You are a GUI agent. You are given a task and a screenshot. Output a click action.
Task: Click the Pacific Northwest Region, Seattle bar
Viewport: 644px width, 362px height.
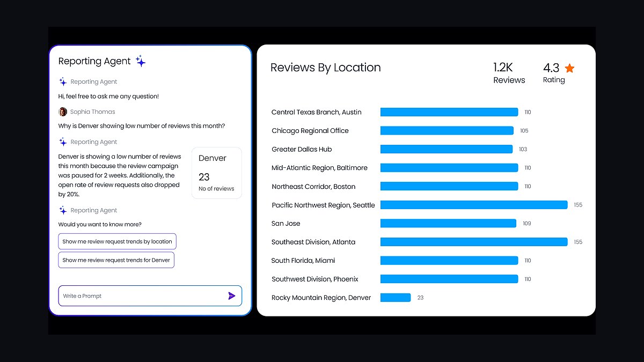point(474,205)
